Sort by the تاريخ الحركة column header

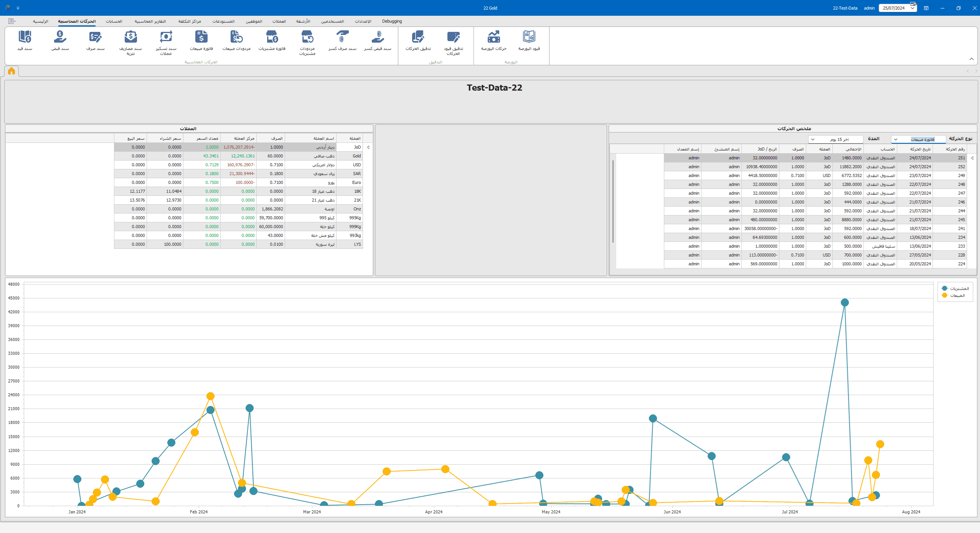coord(915,149)
